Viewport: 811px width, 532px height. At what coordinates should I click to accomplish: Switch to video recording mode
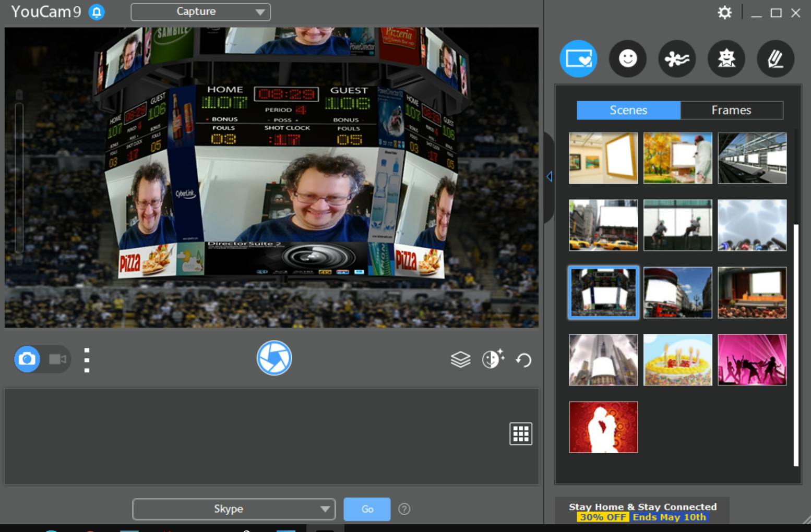[57, 359]
